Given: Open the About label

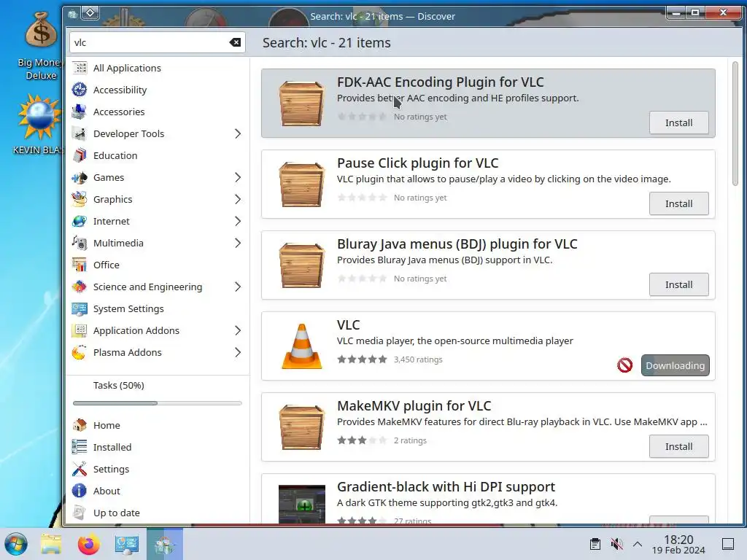Looking at the screenshot, I should 107,491.
